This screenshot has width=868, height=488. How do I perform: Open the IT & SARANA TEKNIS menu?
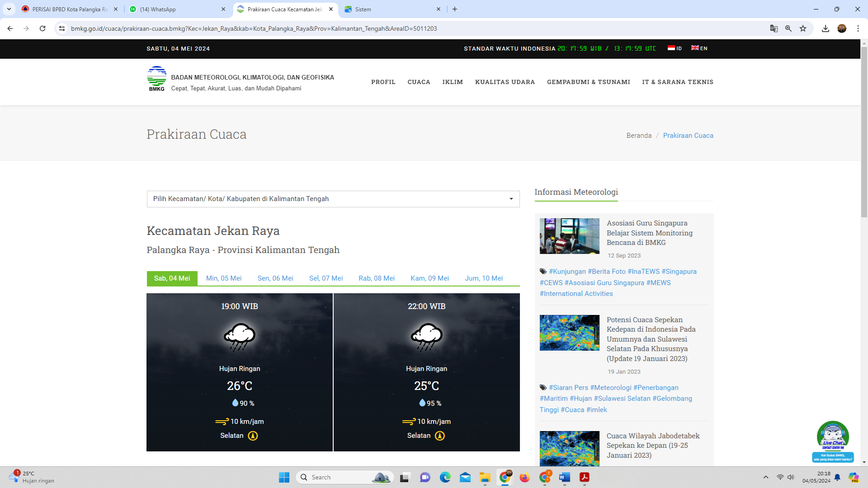(x=678, y=82)
